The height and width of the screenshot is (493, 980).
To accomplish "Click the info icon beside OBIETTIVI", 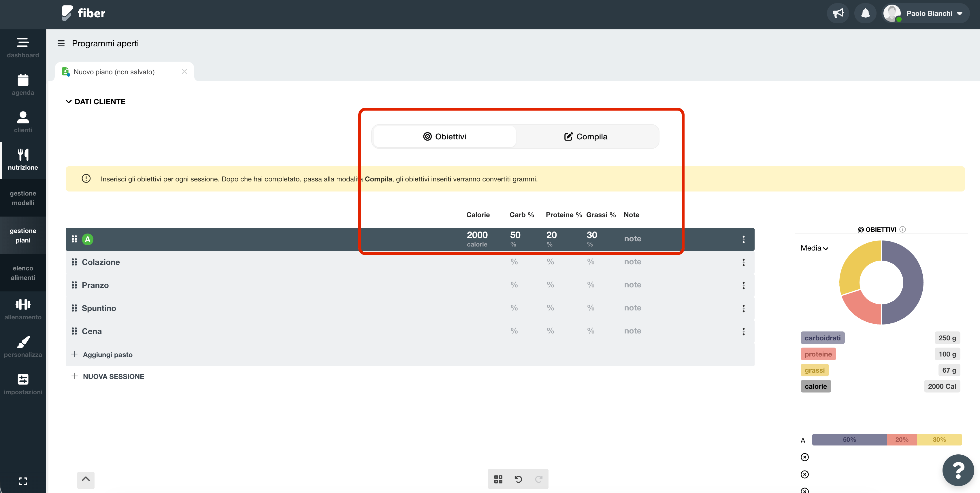I will pos(902,229).
